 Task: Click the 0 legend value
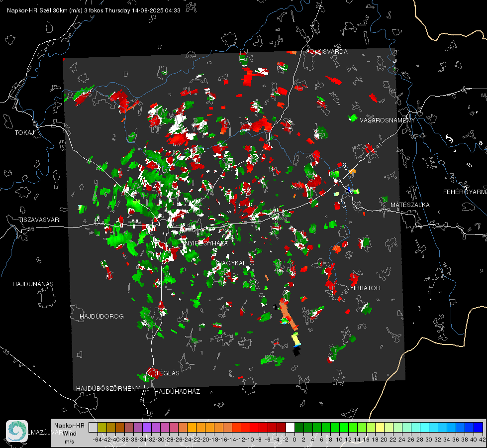tap(294, 440)
